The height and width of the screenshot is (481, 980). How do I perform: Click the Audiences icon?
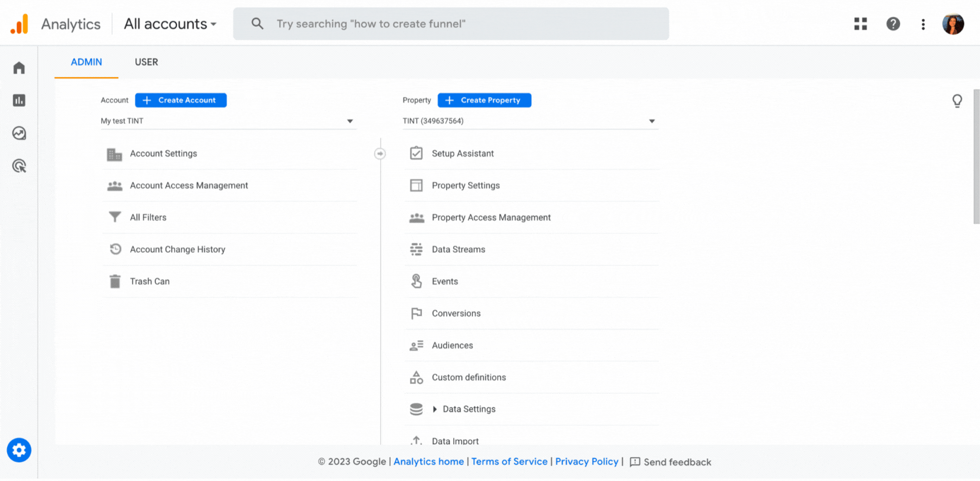coord(416,346)
